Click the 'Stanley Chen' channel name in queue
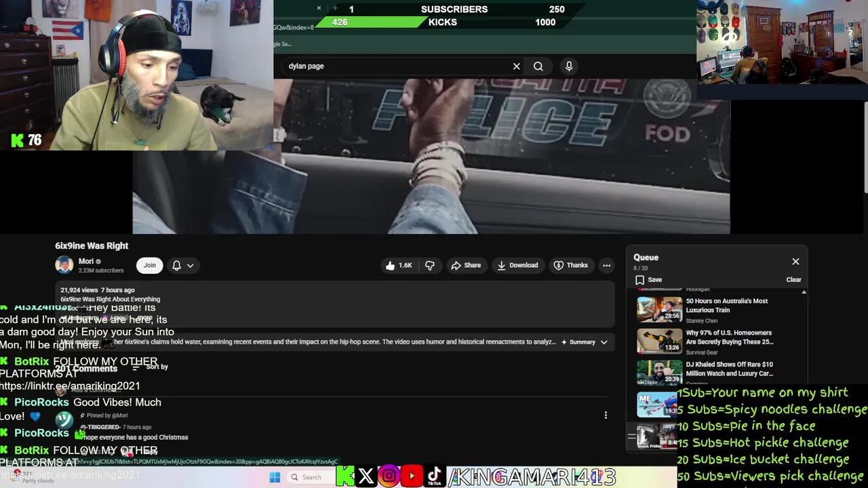This screenshot has height=488, width=868. tap(701, 321)
